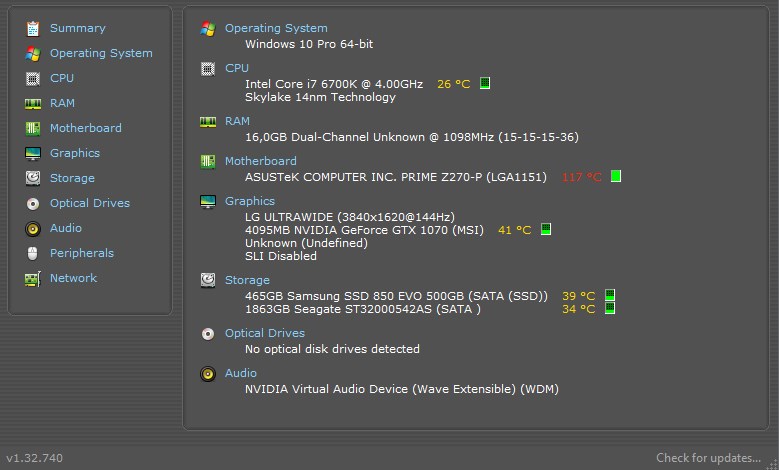Image resolution: width=779 pixels, height=470 pixels.
Task: Click the Audio heading link in main panel
Action: point(241,373)
